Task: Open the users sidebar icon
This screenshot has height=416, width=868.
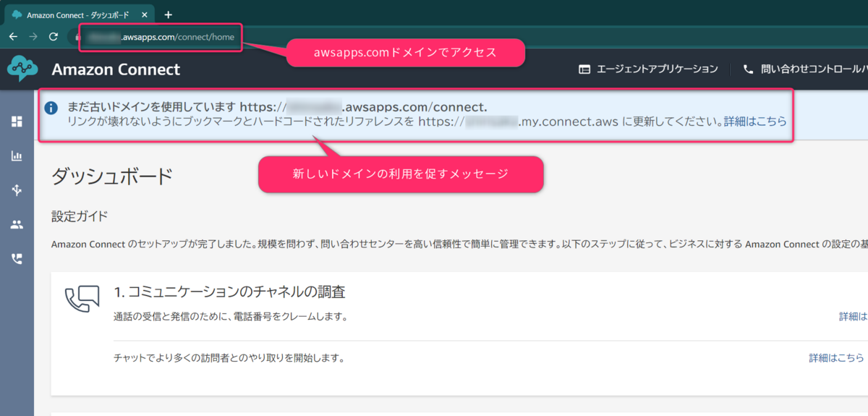Action: pos(17,224)
